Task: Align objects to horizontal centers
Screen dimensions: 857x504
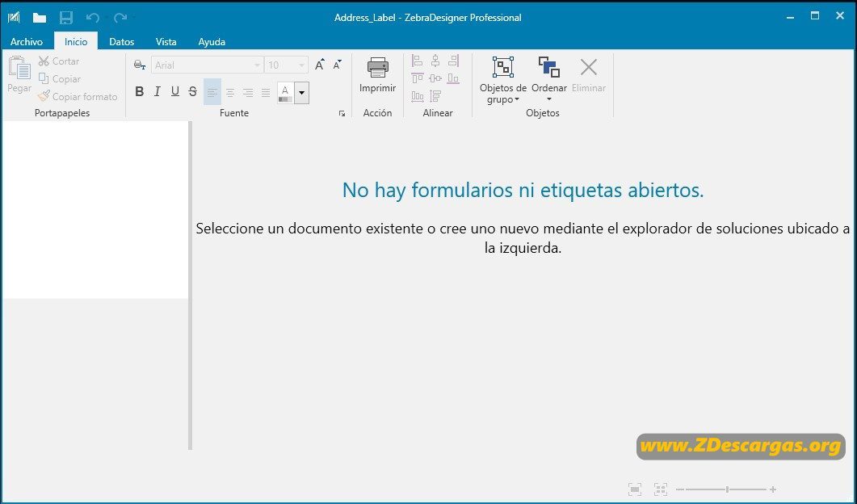Action: [435, 61]
